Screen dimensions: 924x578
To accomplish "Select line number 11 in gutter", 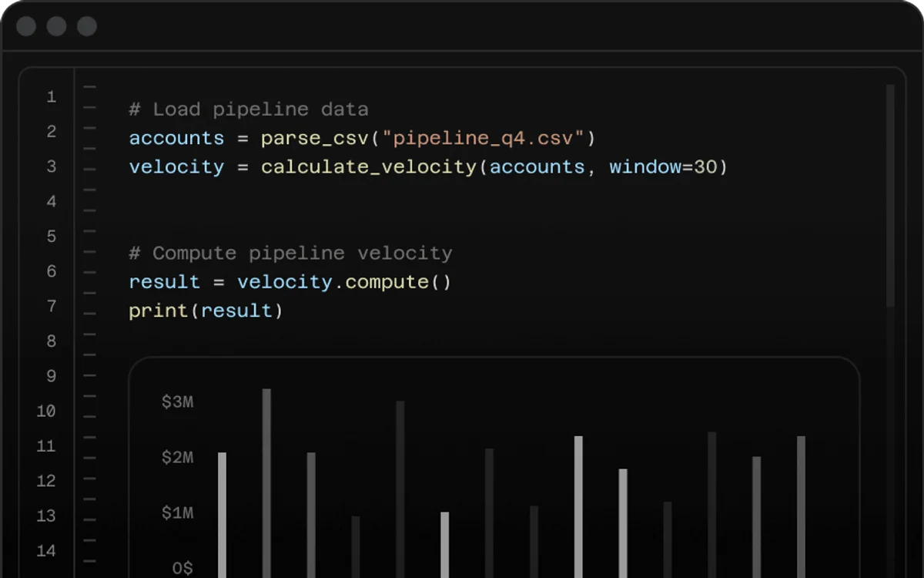I will (46, 446).
